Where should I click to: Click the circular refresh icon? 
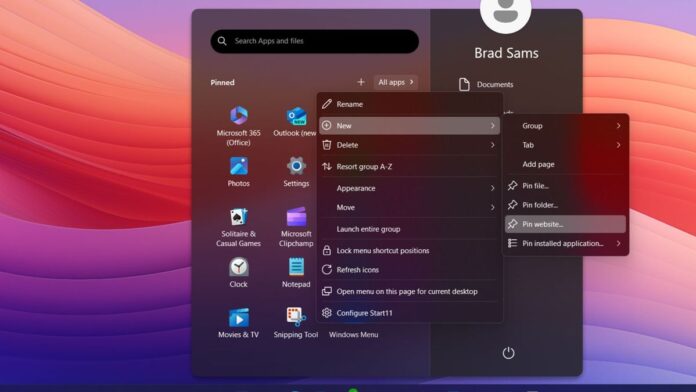327,269
